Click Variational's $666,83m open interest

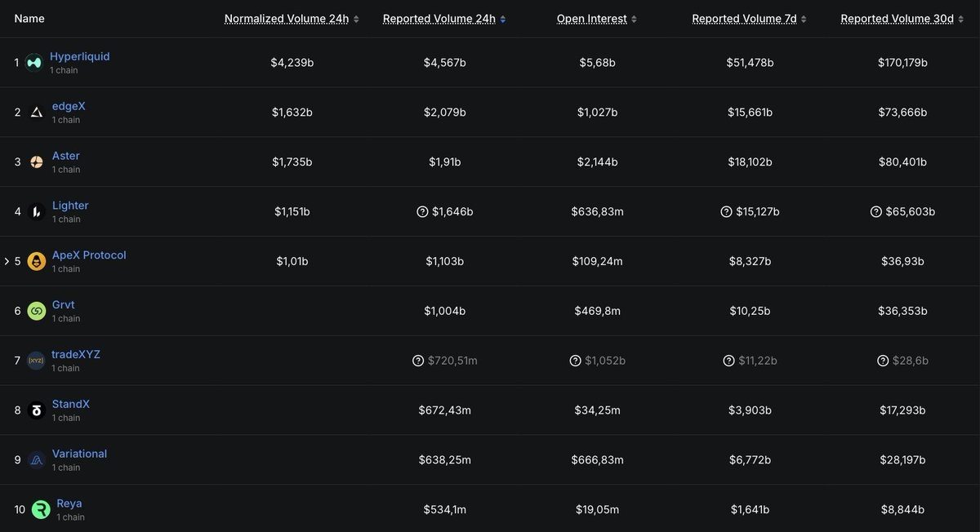(597, 460)
